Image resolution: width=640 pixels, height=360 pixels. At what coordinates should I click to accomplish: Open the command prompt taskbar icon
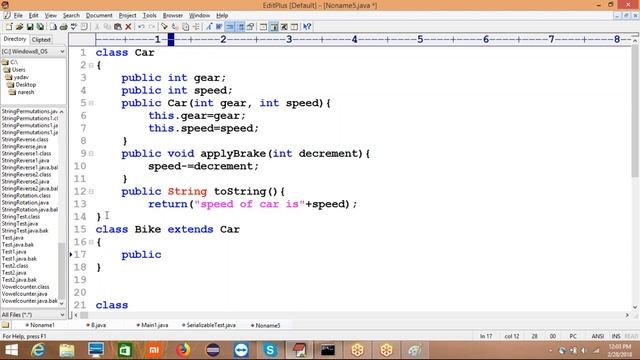(x=328, y=350)
